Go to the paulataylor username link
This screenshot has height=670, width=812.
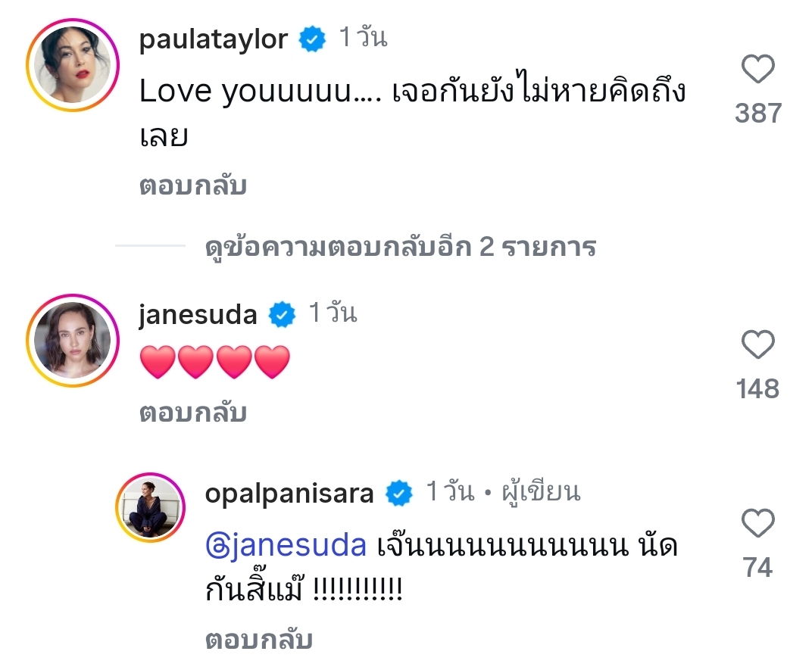click(x=214, y=39)
